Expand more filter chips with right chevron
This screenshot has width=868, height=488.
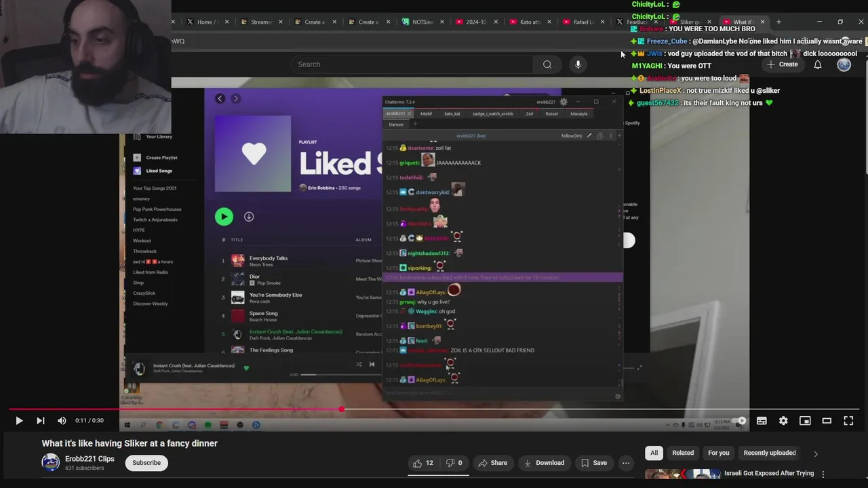[816, 453]
